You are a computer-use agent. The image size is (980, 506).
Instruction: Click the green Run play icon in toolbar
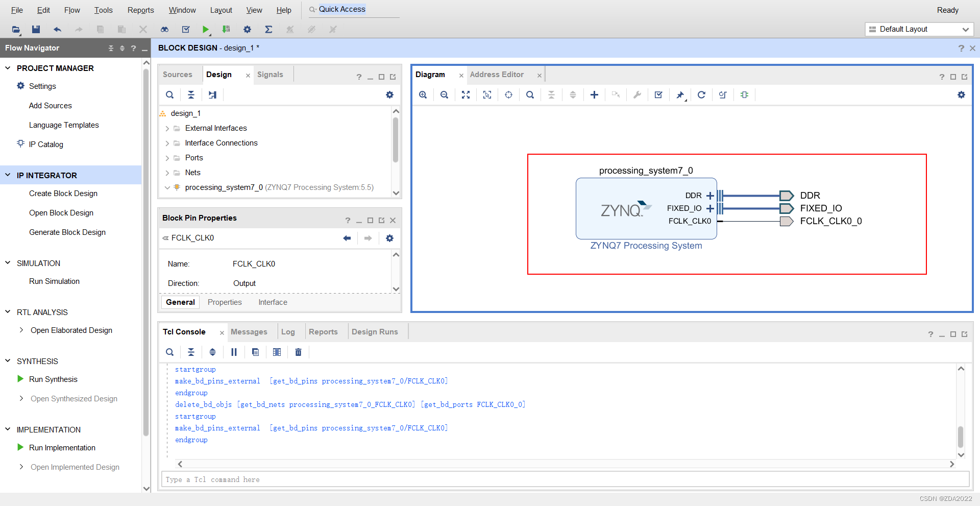point(205,30)
